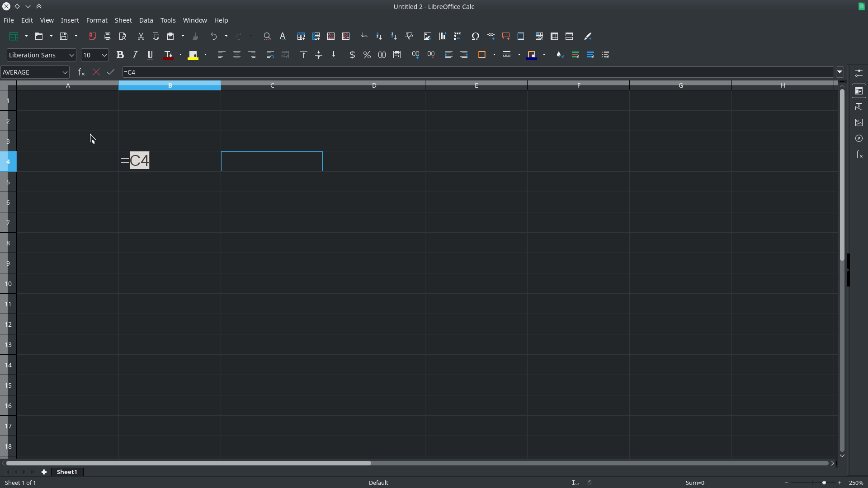
Task: Click Accept formula checkmark button
Action: 110,72
